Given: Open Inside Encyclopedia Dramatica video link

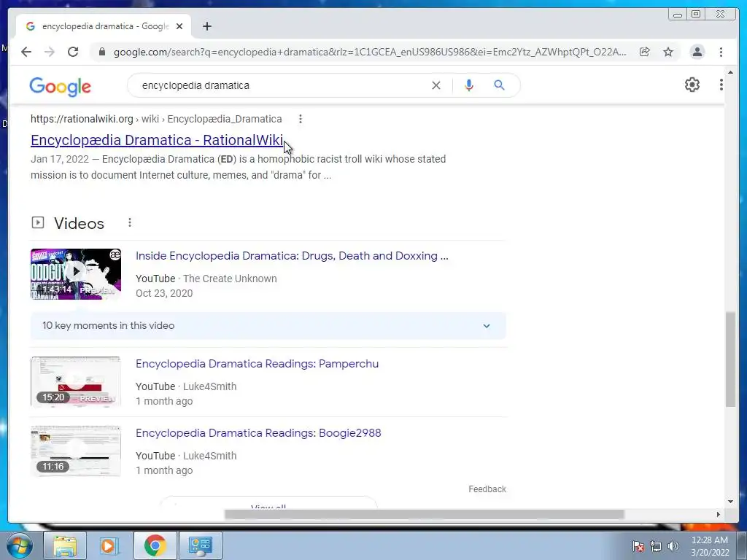Looking at the screenshot, I should (292, 256).
